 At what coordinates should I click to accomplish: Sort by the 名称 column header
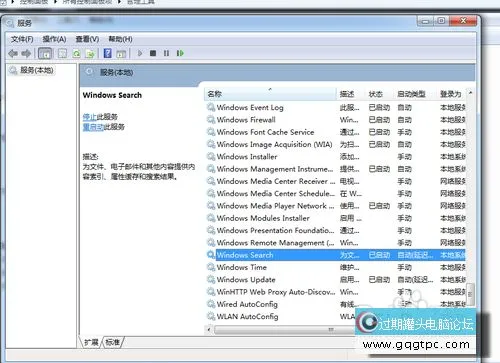(x=270, y=94)
